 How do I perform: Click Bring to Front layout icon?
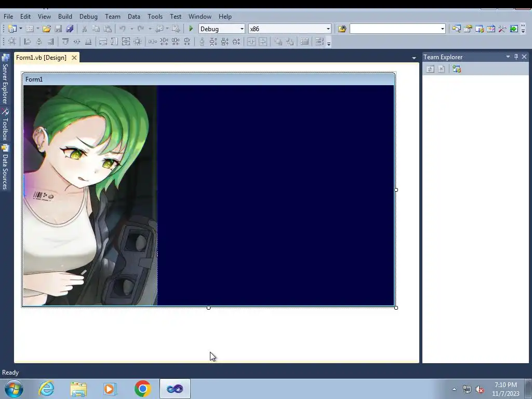[x=278, y=42]
